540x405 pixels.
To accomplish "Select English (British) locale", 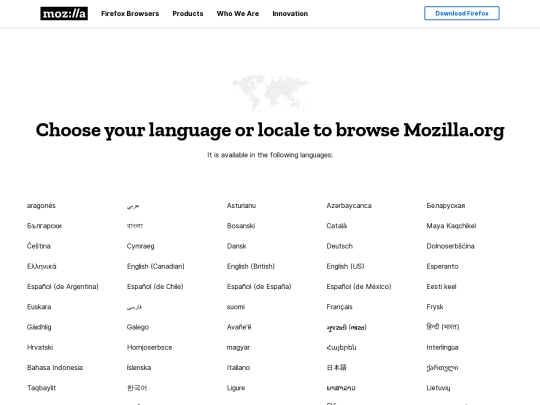I will pyautogui.click(x=251, y=267).
